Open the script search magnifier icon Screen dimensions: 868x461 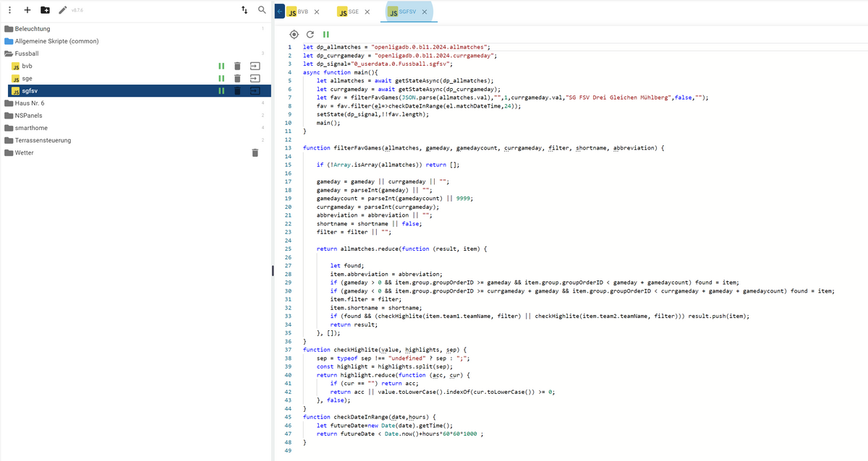tap(262, 10)
